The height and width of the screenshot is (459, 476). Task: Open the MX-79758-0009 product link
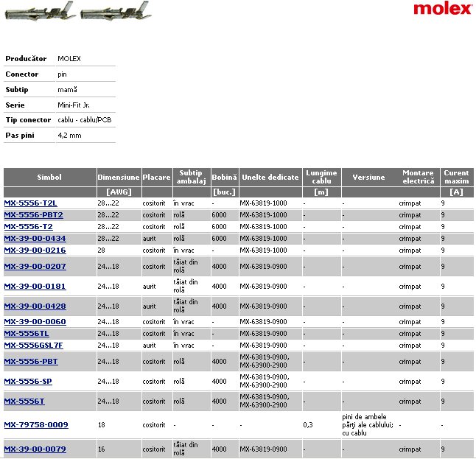coord(36,425)
